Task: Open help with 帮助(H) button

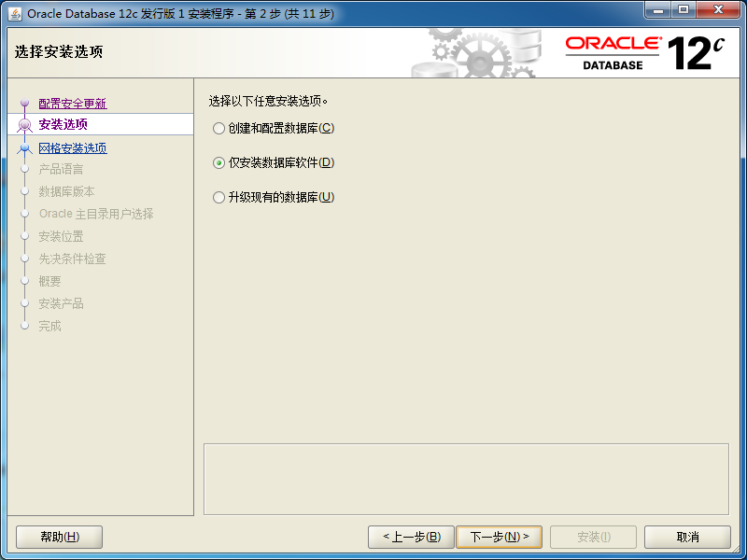Action: pyautogui.click(x=60, y=538)
